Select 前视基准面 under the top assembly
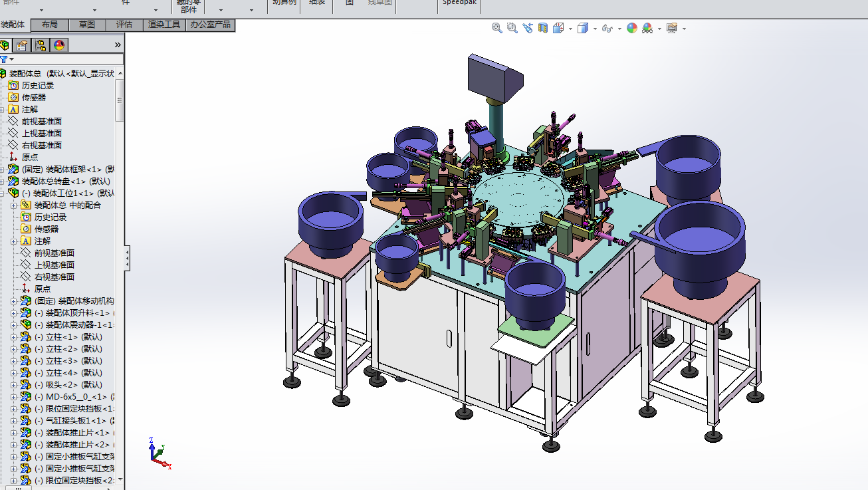 tap(42, 121)
